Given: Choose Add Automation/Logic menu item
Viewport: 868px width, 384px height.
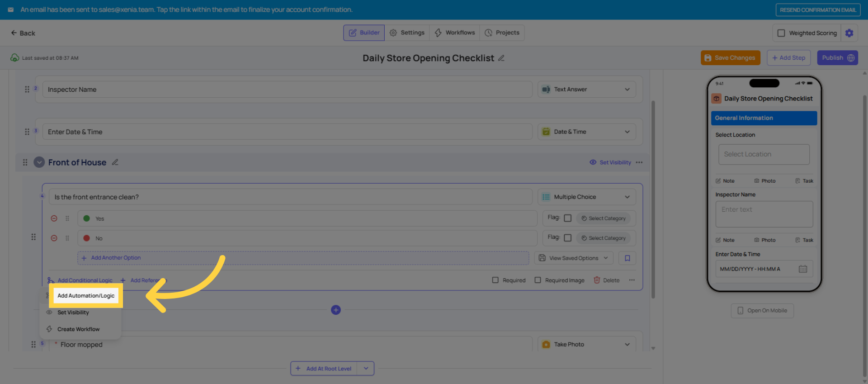Looking at the screenshot, I should [x=86, y=295].
